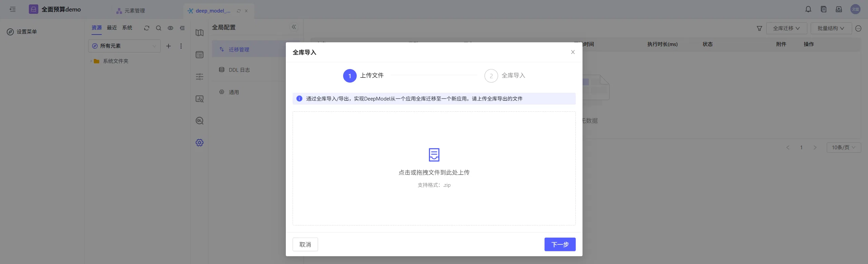Expand the 系统文件夹 tree folder
The width and height of the screenshot is (868, 264).
point(91,61)
